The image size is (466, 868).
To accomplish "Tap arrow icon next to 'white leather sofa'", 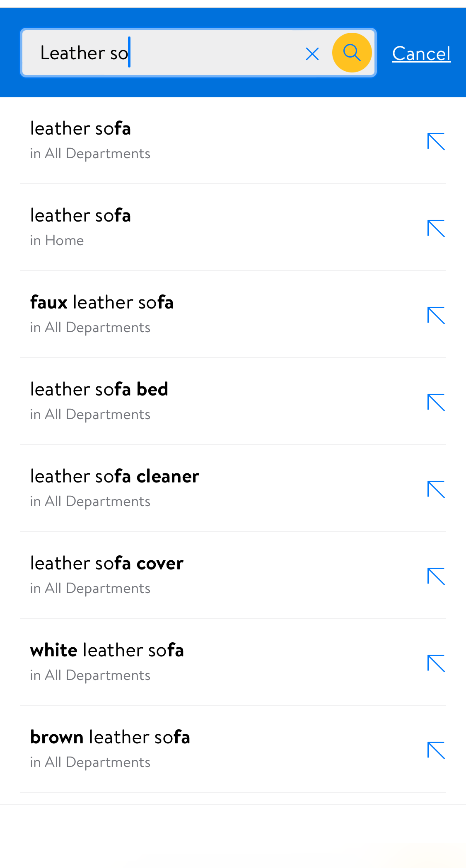I will (436, 663).
